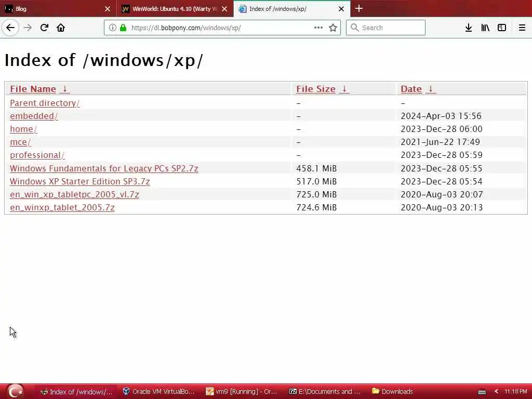The width and height of the screenshot is (532, 399).
Task: Open the Start menu orb
Action: [15, 392]
